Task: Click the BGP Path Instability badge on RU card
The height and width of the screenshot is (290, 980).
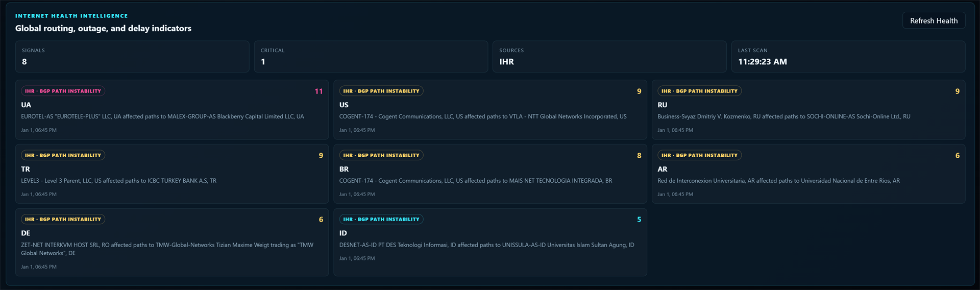Action: pos(699,91)
